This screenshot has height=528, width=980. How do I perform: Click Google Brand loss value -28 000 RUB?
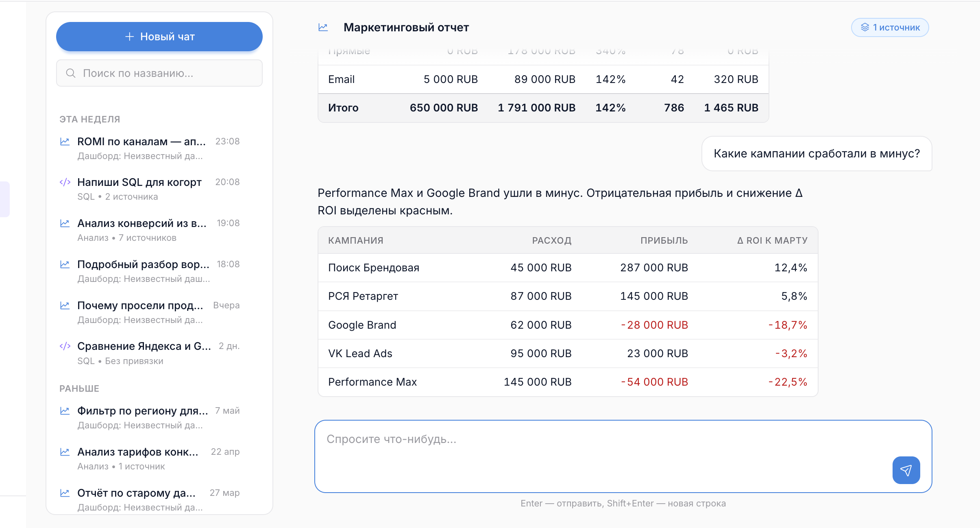point(654,325)
